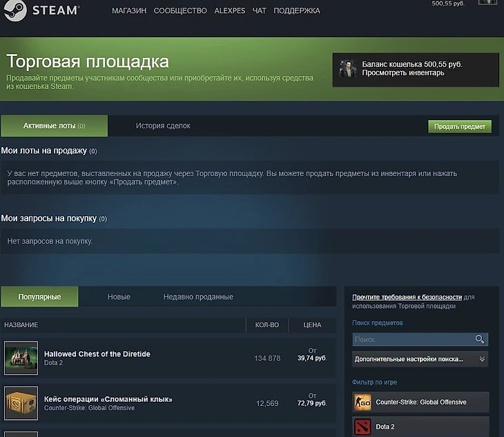Open the Баланс кошелька 500,55 руб. link
The width and height of the screenshot is (504, 437).
point(412,64)
